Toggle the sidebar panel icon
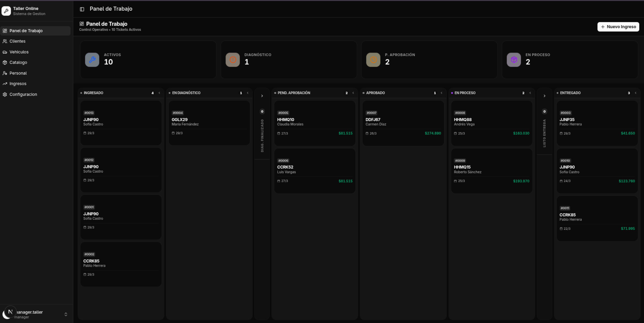Viewport: 644px width, 323px height. pos(82,9)
